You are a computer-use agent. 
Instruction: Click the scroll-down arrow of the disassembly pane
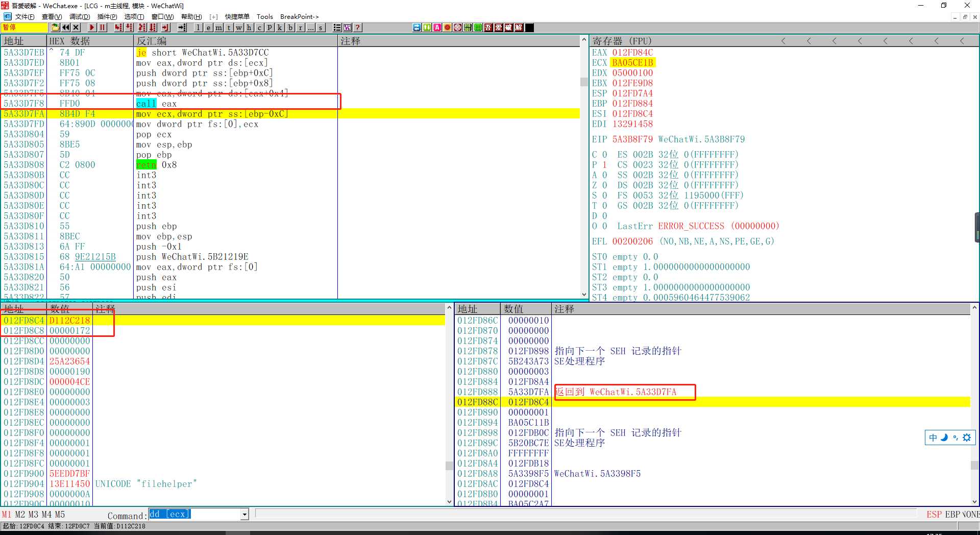point(584,294)
